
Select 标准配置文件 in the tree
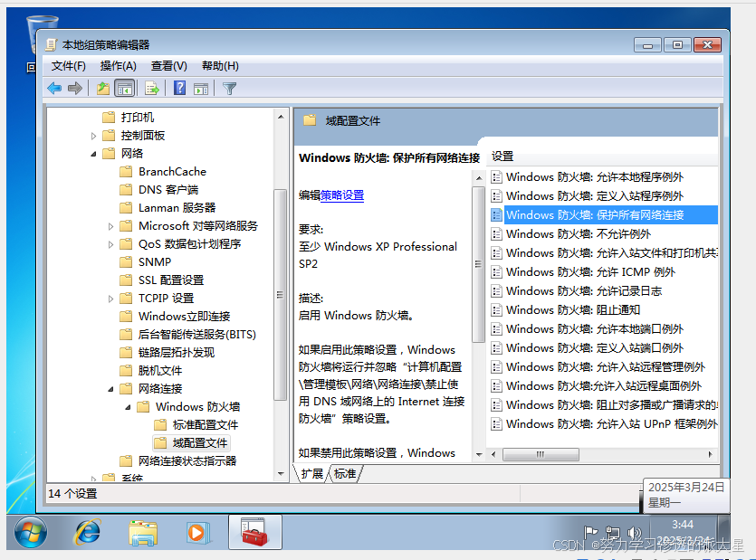(206, 424)
